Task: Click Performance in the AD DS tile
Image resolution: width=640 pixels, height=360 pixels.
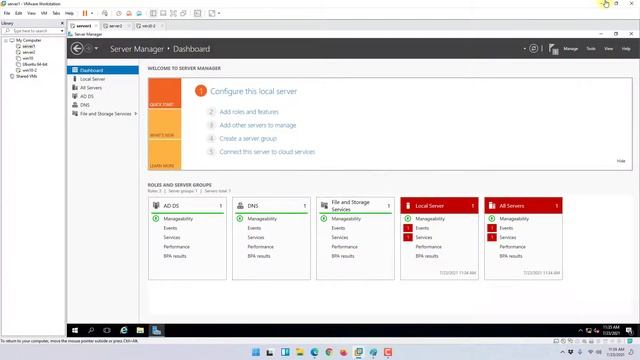Action: (176, 247)
